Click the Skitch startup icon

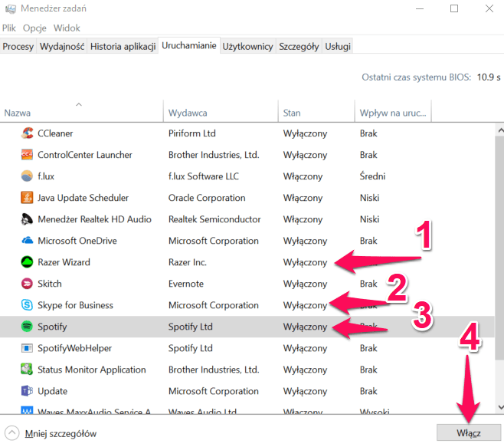(28, 284)
